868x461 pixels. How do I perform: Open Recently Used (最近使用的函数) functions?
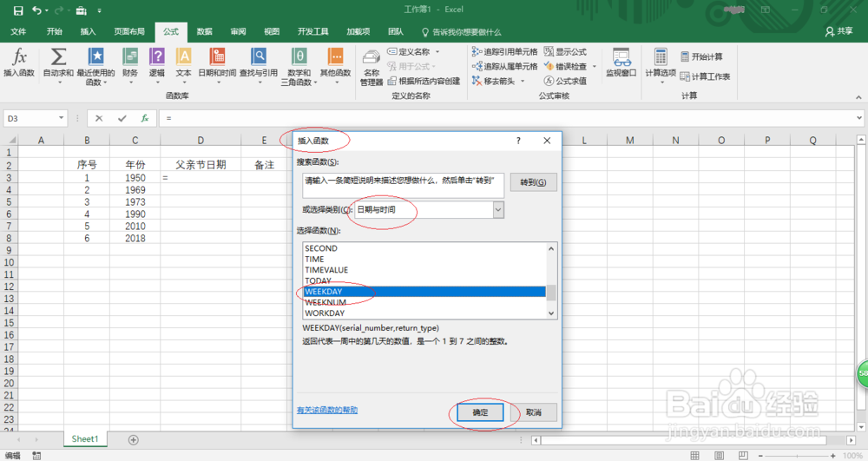pos(95,65)
